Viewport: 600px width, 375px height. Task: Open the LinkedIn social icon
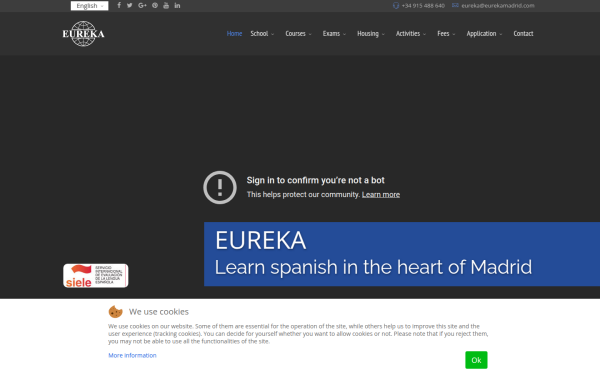[x=177, y=5]
